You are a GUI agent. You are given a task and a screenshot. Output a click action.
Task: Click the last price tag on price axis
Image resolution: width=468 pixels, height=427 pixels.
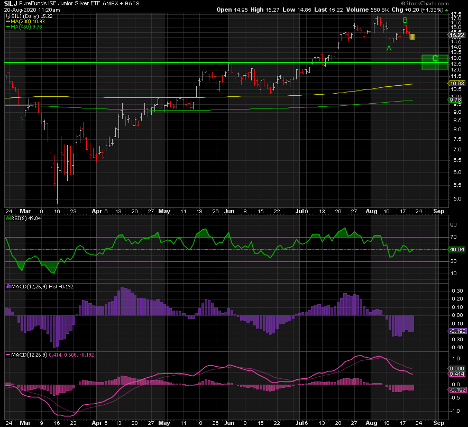click(x=457, y=35)
